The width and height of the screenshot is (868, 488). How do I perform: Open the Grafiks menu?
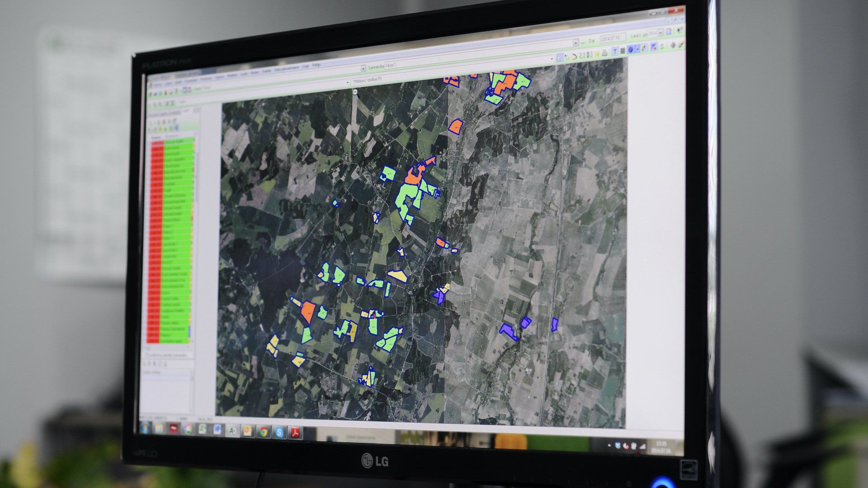266,70
